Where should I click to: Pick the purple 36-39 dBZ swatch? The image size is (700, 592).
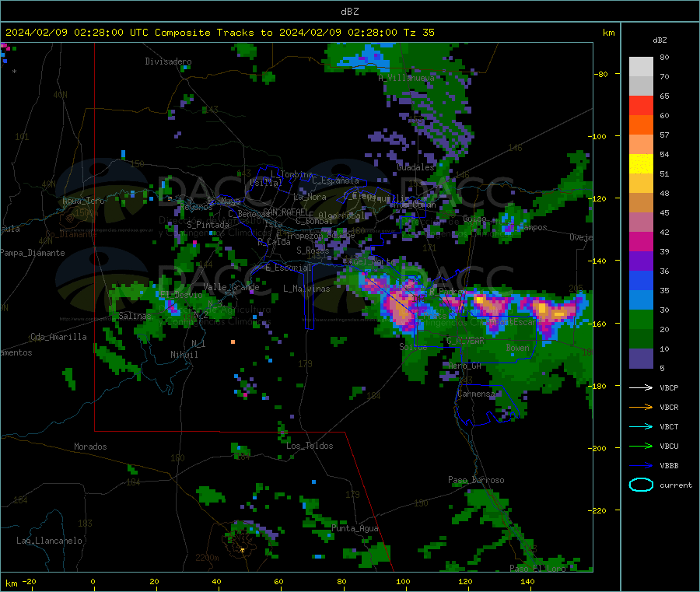coord(641,261)
